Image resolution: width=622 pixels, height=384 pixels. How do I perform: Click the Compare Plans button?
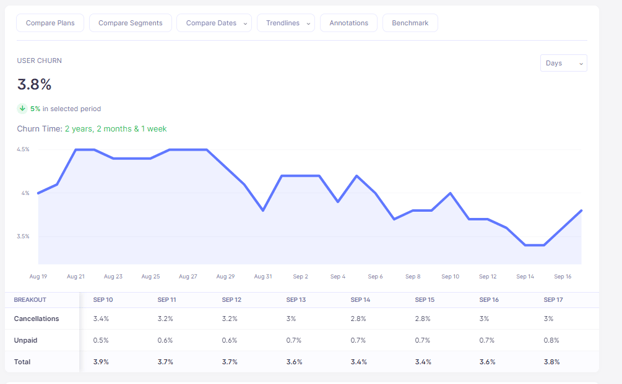click(x=50, y=23)
